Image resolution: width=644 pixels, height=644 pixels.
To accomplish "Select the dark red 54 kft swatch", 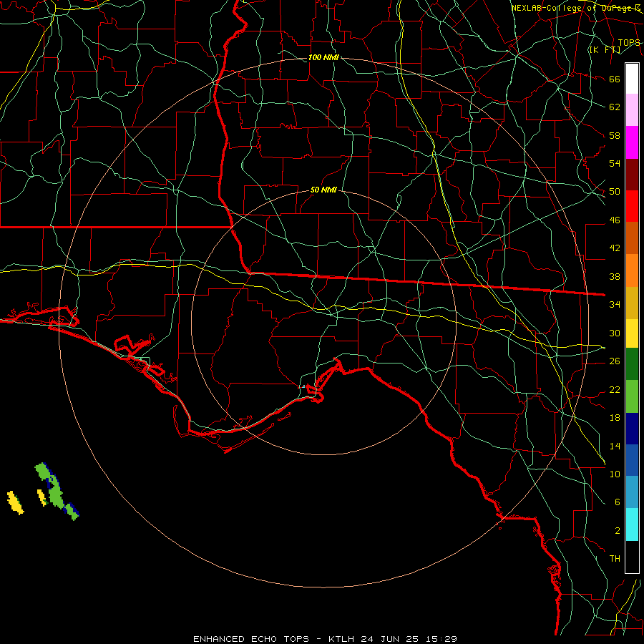I will point(632,175).
